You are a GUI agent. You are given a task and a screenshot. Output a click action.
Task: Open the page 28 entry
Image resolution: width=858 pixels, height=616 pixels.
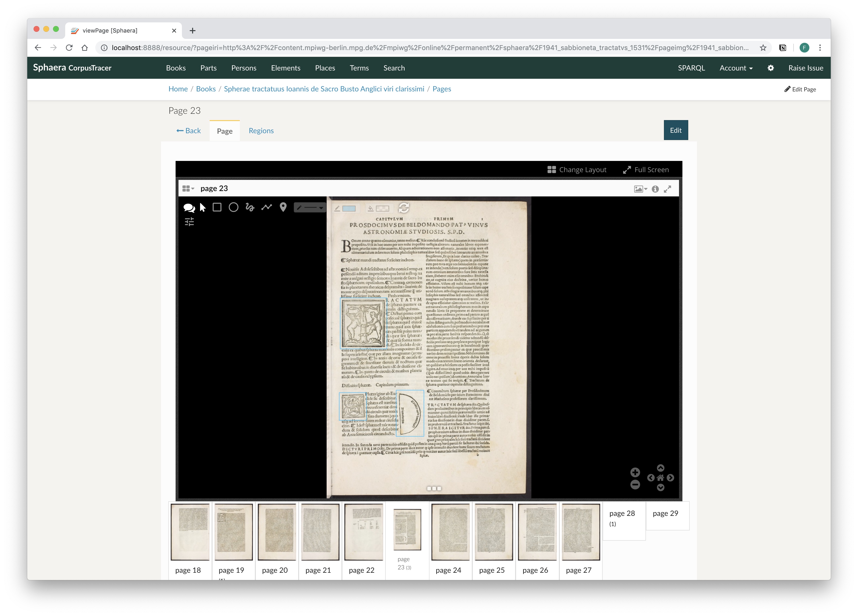point(624,521)
